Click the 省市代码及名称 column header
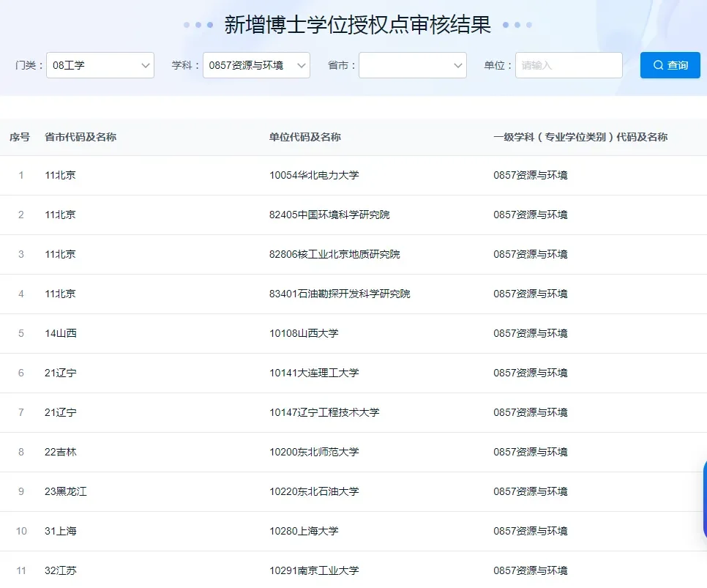Screen dimensions: 707x588 (81, 137)
